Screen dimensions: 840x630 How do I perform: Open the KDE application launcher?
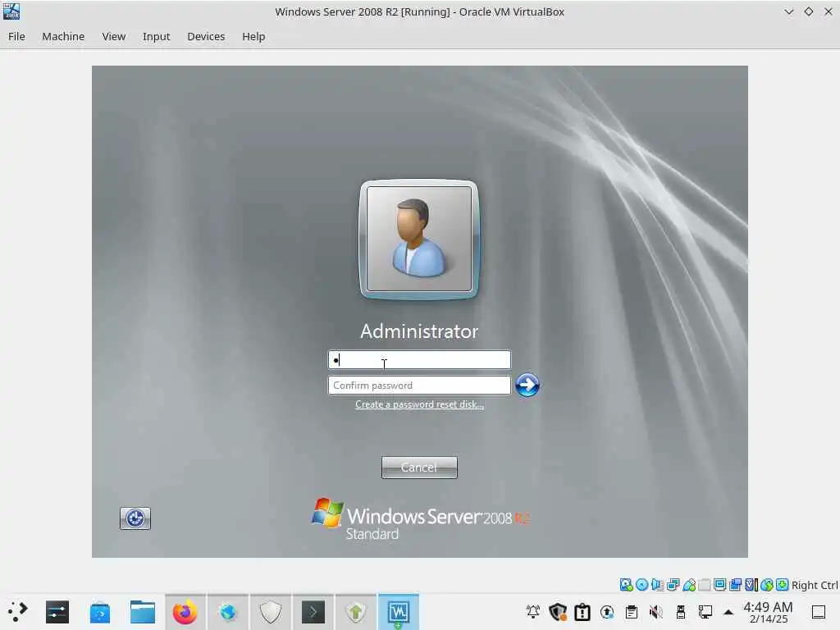click(x=17, y=612)
